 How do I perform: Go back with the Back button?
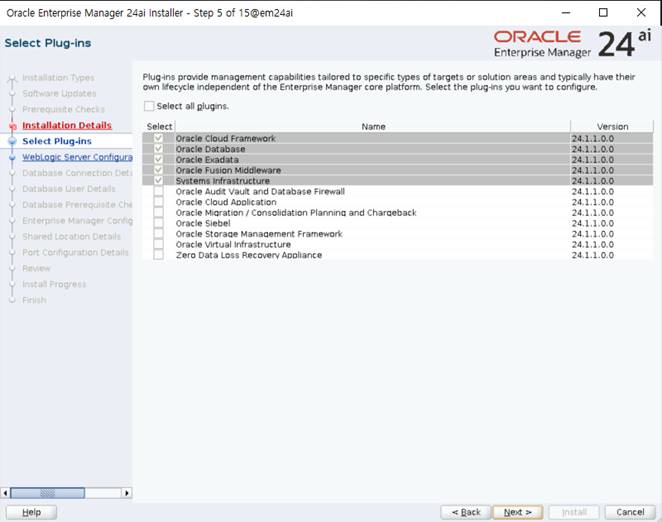pos(466,512)
